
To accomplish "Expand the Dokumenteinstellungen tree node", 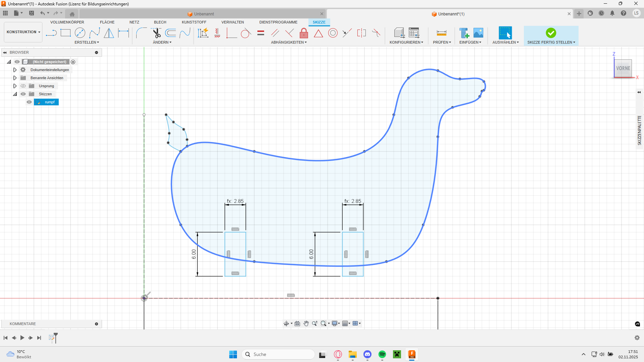I will (15, 70).
